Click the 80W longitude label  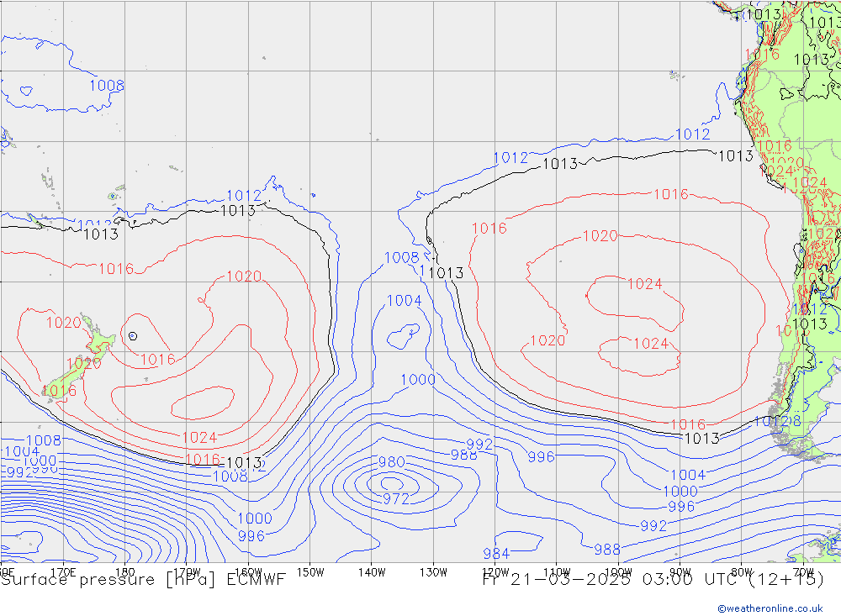742,572
